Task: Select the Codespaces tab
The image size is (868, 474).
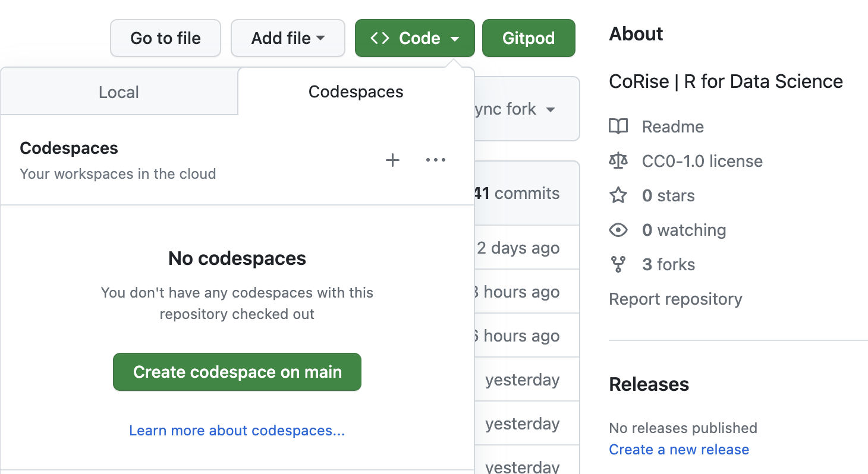Action: coord(356,92)
